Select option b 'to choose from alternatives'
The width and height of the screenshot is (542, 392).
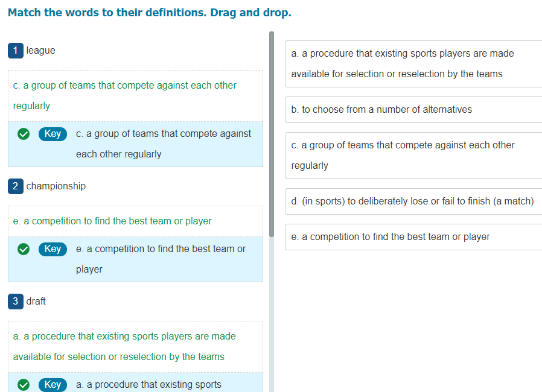[x=413, y=110]
